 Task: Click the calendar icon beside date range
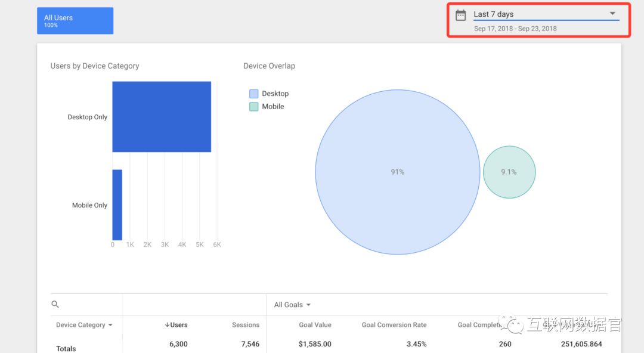click(x=460, y=16)
